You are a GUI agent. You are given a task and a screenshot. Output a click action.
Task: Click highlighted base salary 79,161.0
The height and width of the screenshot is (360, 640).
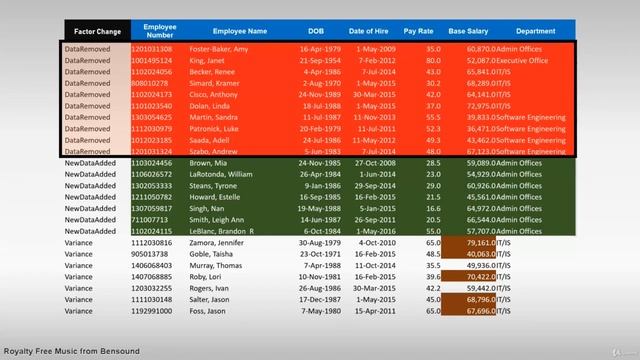pos(469,243)
